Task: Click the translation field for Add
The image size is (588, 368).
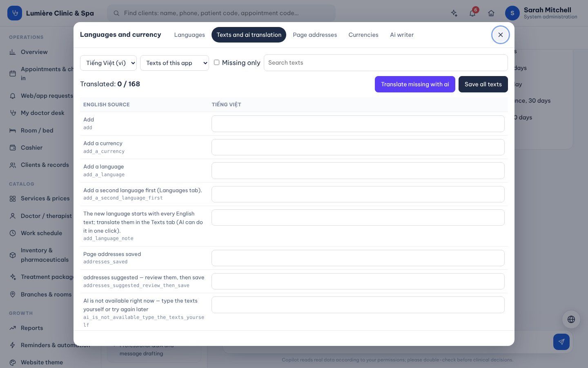Action: pyautogui.click(x=358, y=123)
